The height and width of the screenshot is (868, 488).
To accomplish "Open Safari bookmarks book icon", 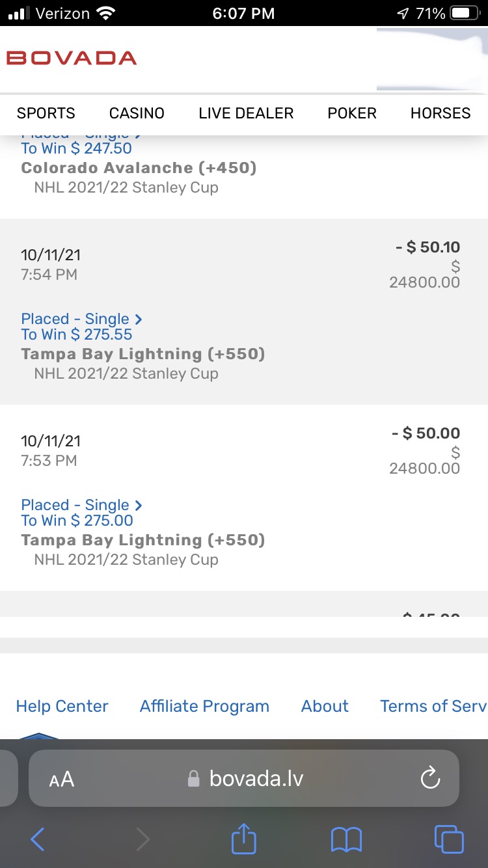I will (346, 839).
